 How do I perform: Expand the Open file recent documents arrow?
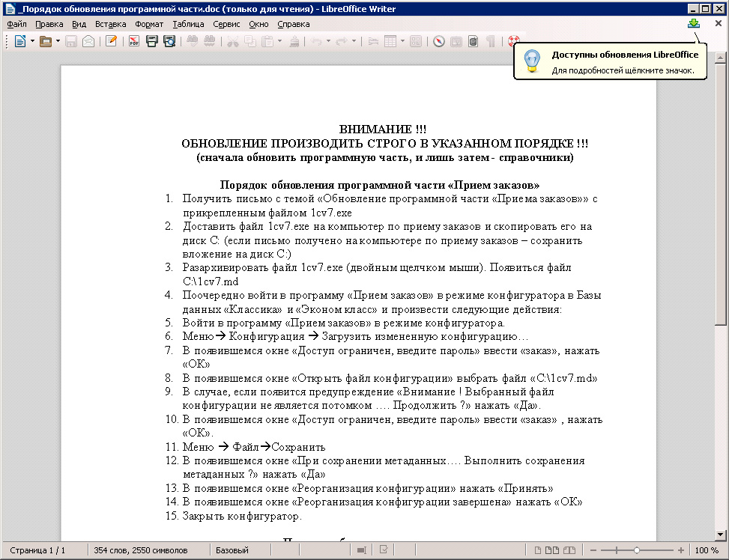(x=58, y=41)
